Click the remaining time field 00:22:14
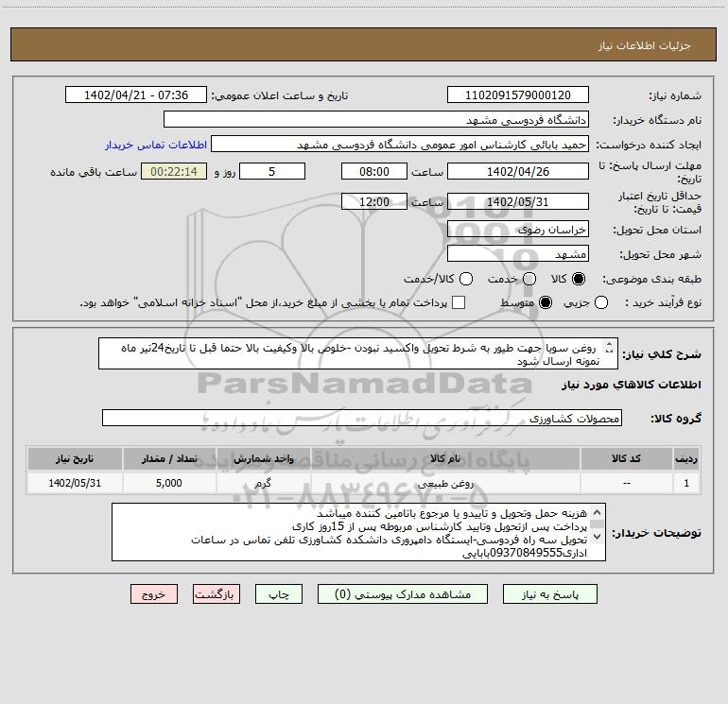 pyautogui.click(x=174, y=171)
